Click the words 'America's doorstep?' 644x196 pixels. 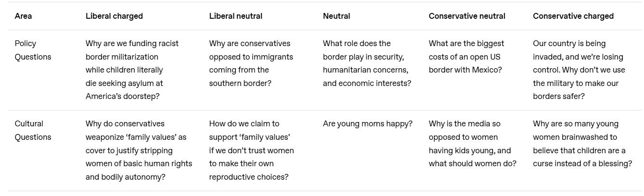122,96
